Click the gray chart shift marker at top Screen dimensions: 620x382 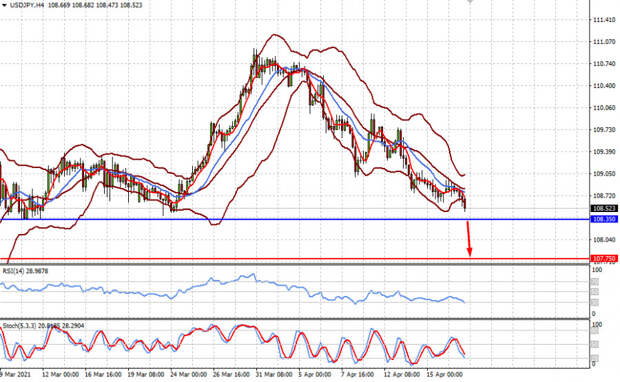(470, 2)
